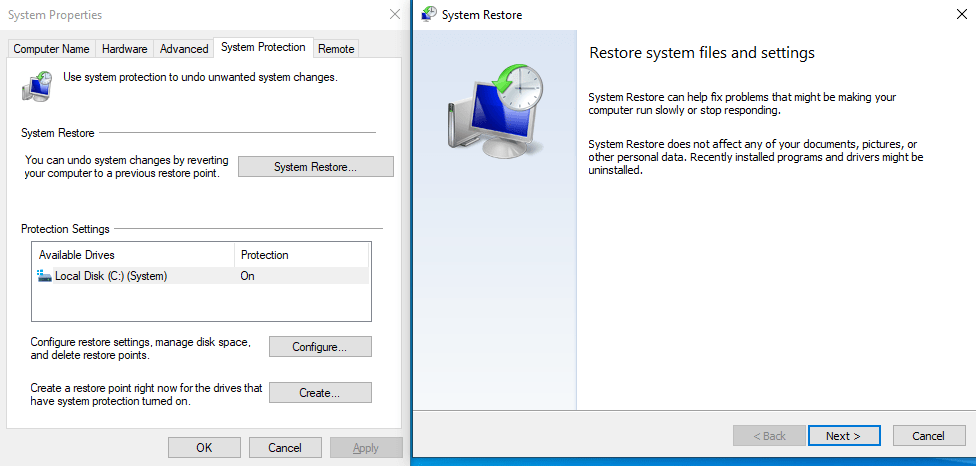Click the disabled Back button
Screen dimensions: 976x466
771,436
